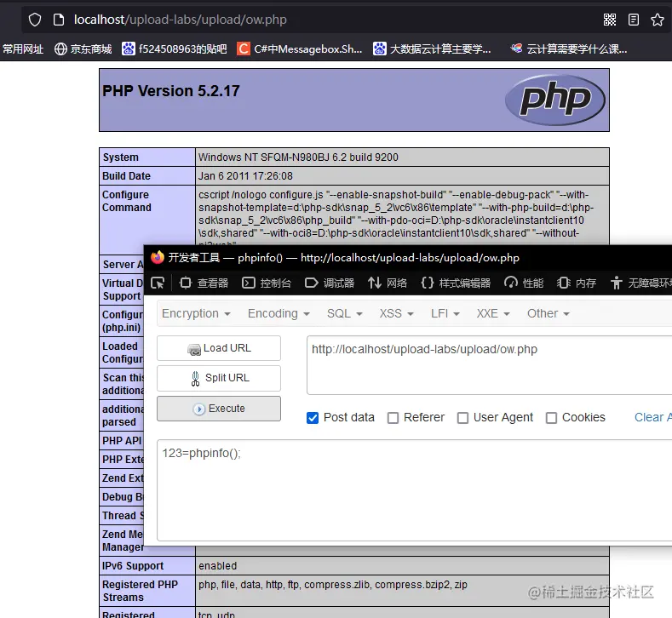Bookmark this page with the star icon
The width and height of the screenshot is (672, 618).
click(x=658, y=20)
